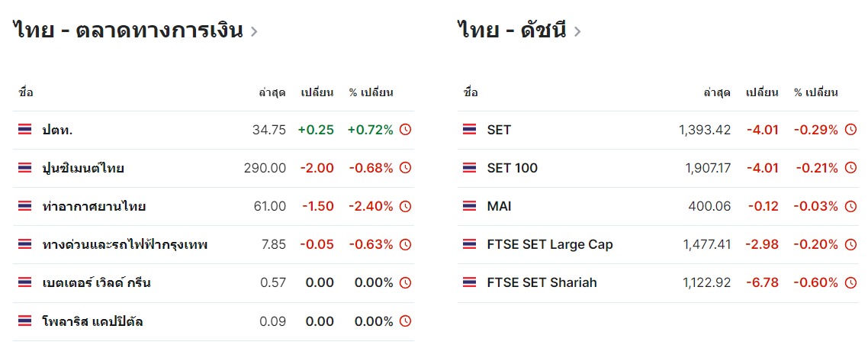Screen dimensions: 868x345
Task: Open the ไทย - ตลาดทางการเงิน heading
Action: pos(128,31)
